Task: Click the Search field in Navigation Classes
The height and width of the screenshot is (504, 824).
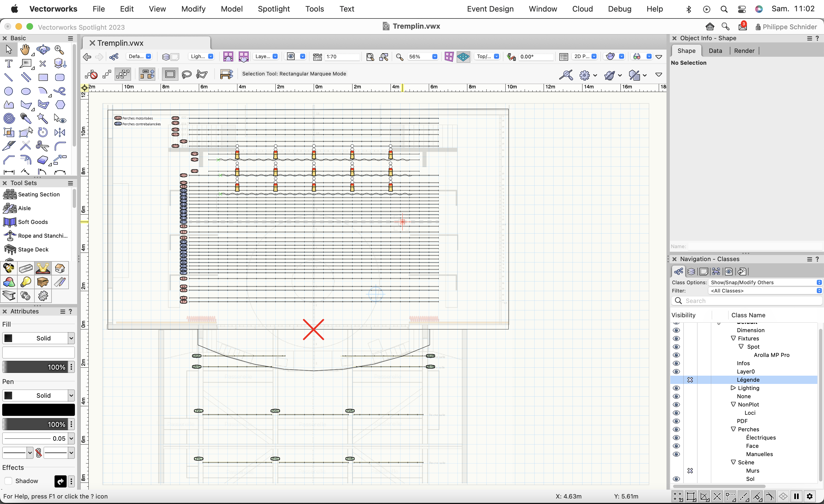Action: coord(746,301)
